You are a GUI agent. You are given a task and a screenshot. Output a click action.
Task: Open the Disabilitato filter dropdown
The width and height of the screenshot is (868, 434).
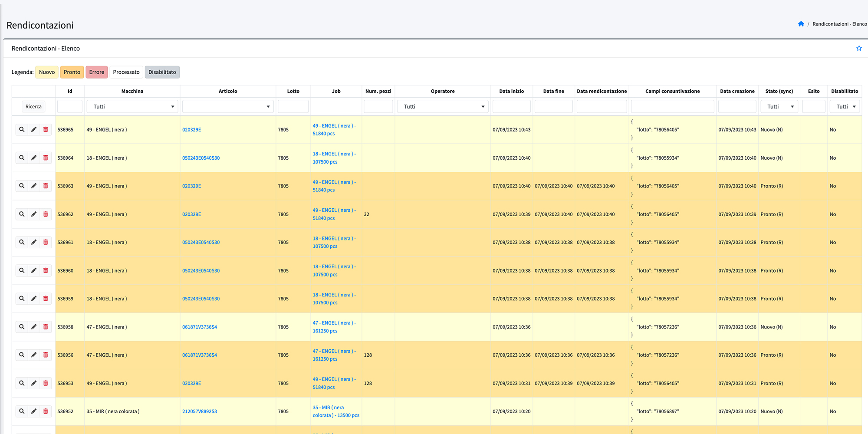coord(845,107)
